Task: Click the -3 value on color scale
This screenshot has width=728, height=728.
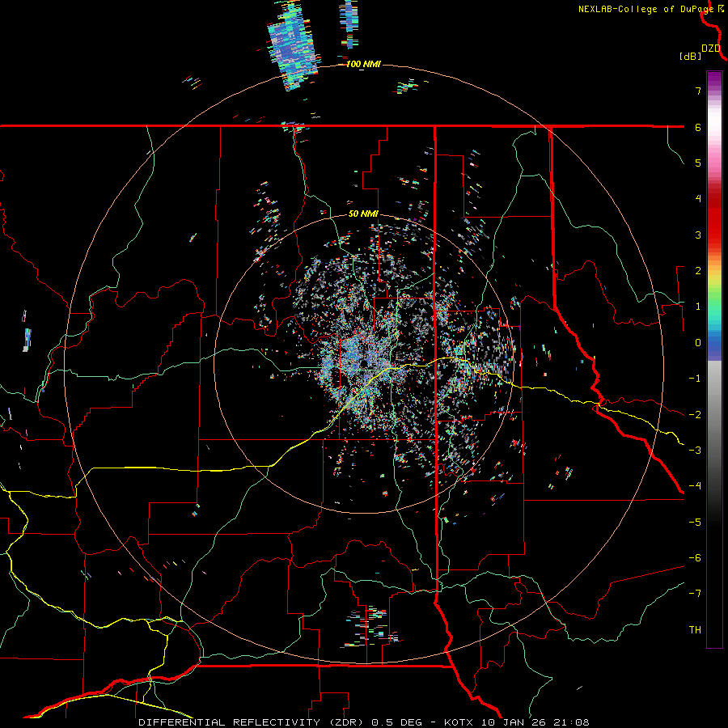Action: (x=695, y=451)
